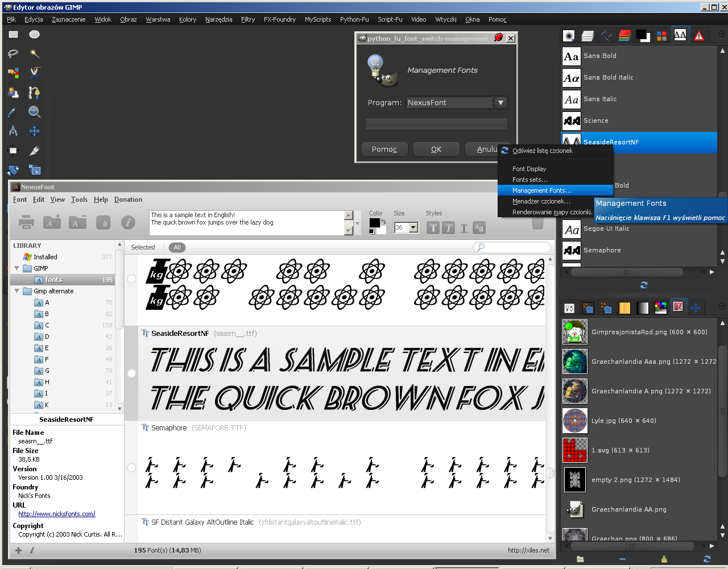This screenshot has width=728, height=569.
Task: Open the Paths dock tab
Action: [606, 36]
